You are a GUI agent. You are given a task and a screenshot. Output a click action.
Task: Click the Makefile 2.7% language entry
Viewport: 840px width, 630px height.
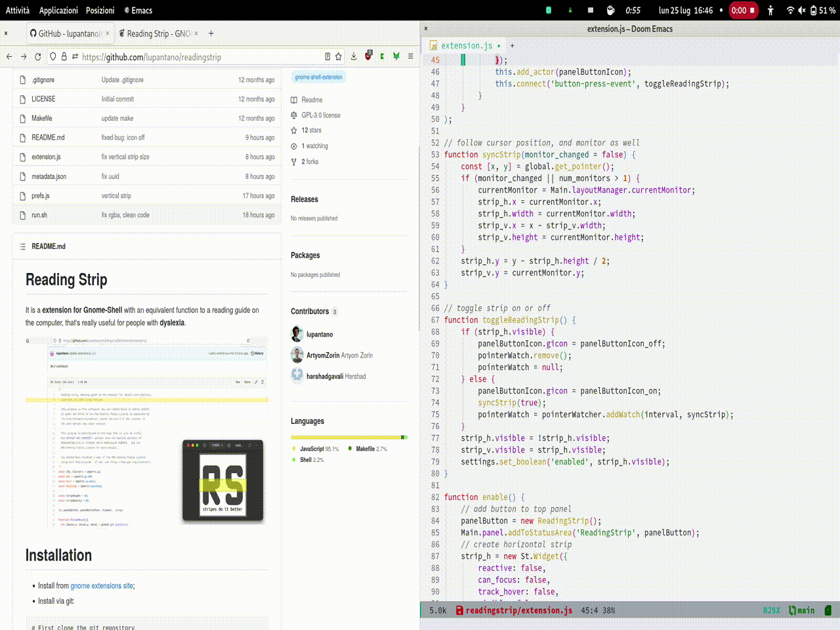[x=367, y=450]
